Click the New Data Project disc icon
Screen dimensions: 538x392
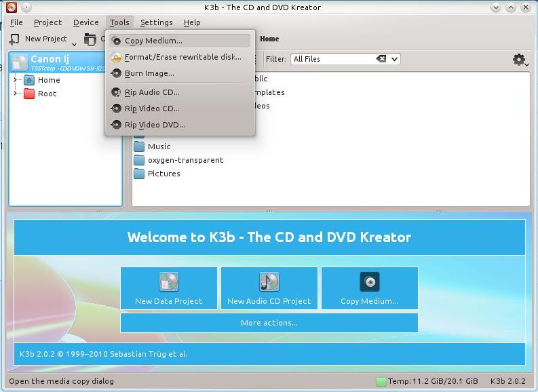point(169,281)
